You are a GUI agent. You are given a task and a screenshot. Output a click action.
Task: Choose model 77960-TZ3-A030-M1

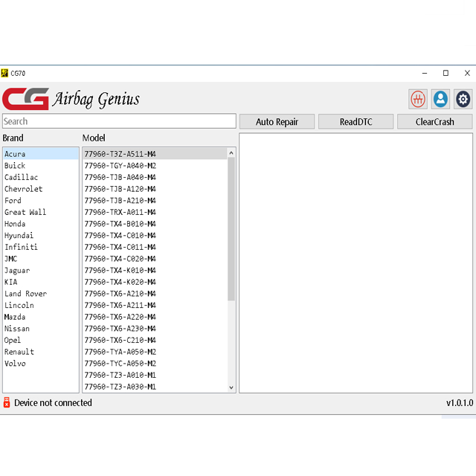120,387
